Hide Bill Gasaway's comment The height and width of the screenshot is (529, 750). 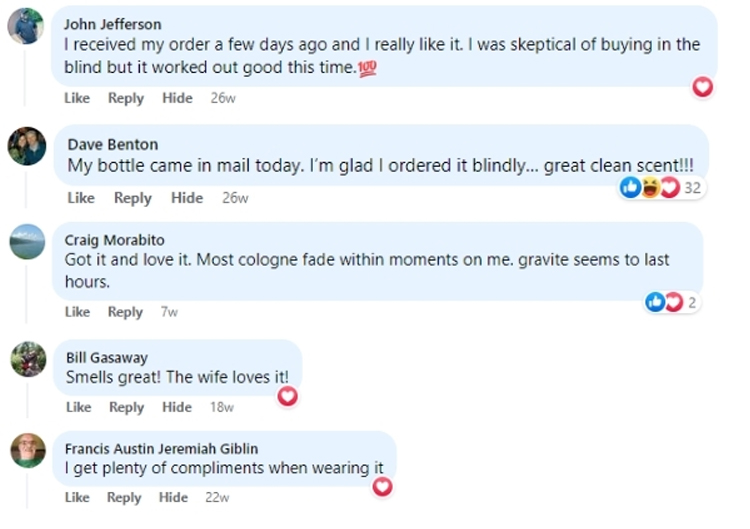(177, 407)
